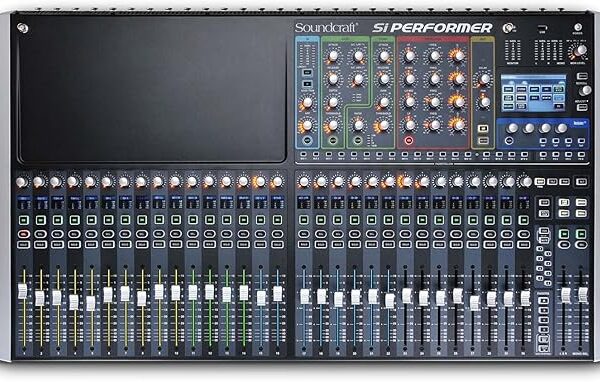Click the orange-glowing encoder above channel 15
The image size is (600, 382).
point(260,182)
